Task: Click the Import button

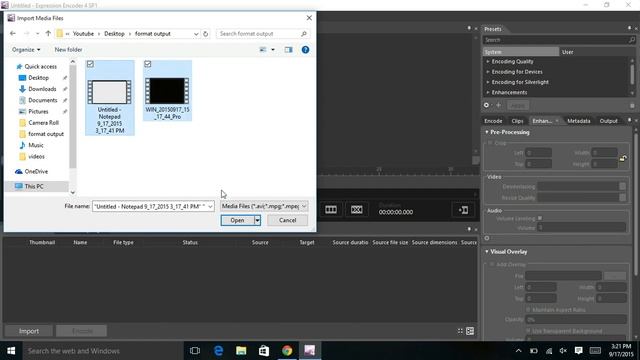Action: pyautogui.click(x=29, y=331)
